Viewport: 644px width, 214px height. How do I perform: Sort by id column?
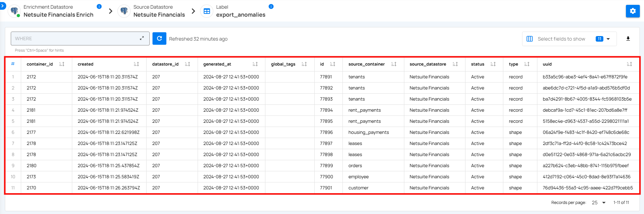[332, 64]
